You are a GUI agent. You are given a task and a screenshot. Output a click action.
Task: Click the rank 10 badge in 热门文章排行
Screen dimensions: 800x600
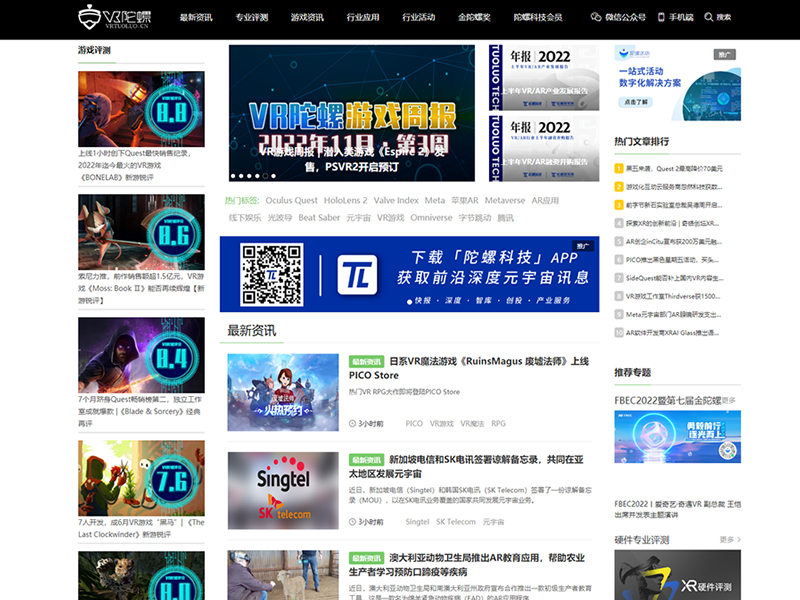point(619,333)
